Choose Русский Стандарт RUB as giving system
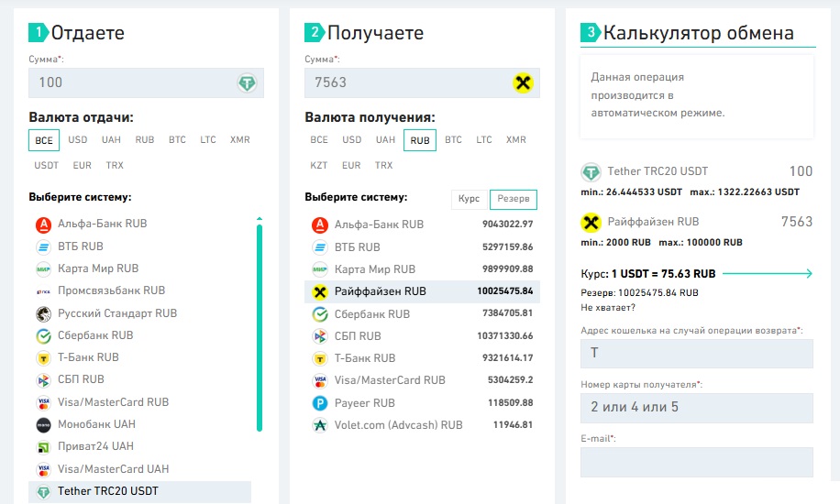Image resolution: width=840 pixels, height=504 pixels. pos(139,313)
